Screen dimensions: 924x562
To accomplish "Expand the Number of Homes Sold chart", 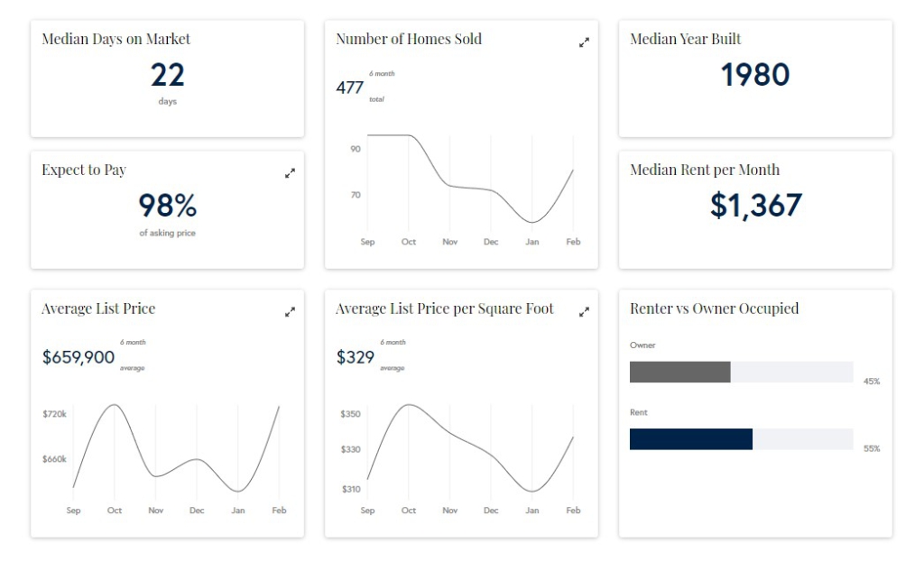I will [584, 41].
